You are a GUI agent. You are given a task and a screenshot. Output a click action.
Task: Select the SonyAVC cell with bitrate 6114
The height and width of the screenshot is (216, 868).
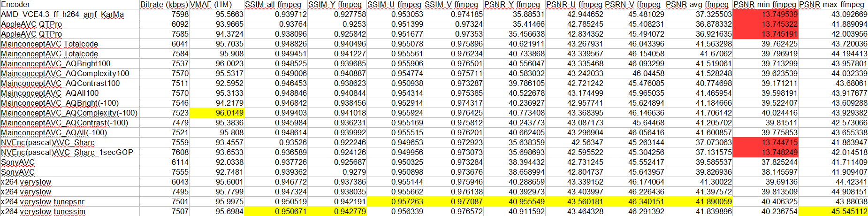tap(70, 162)
